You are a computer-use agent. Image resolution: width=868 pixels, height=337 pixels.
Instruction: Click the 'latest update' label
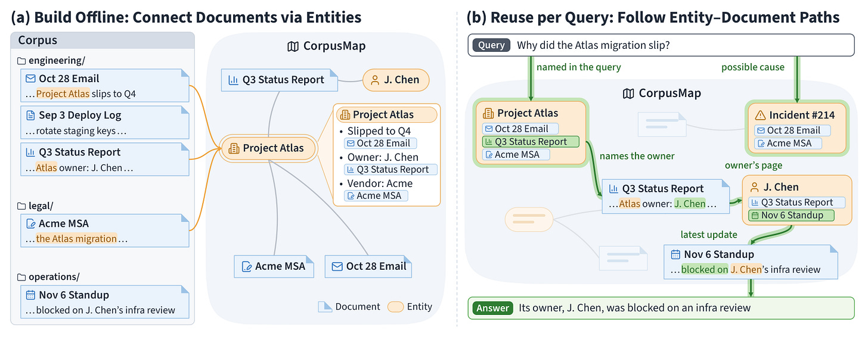[x=709, y=234]
